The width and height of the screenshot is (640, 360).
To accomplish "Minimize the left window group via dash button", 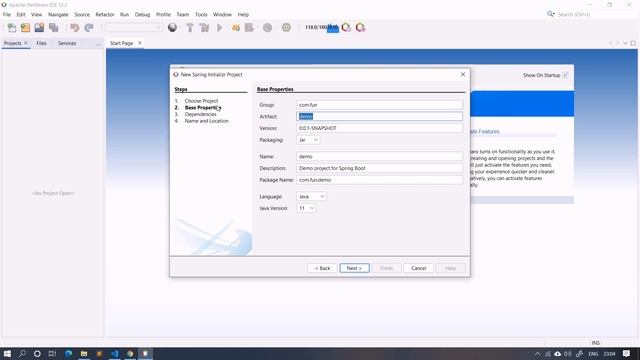I will [98, 43].
